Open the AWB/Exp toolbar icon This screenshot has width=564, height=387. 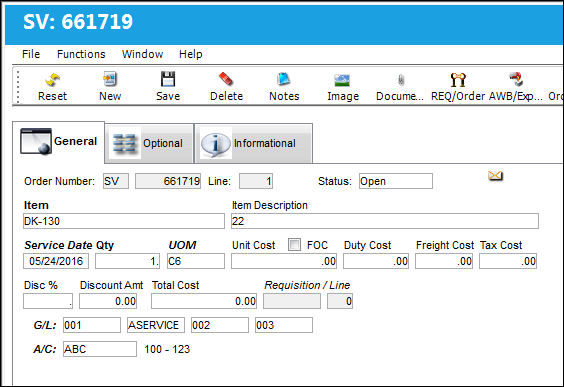coord(516,79)
